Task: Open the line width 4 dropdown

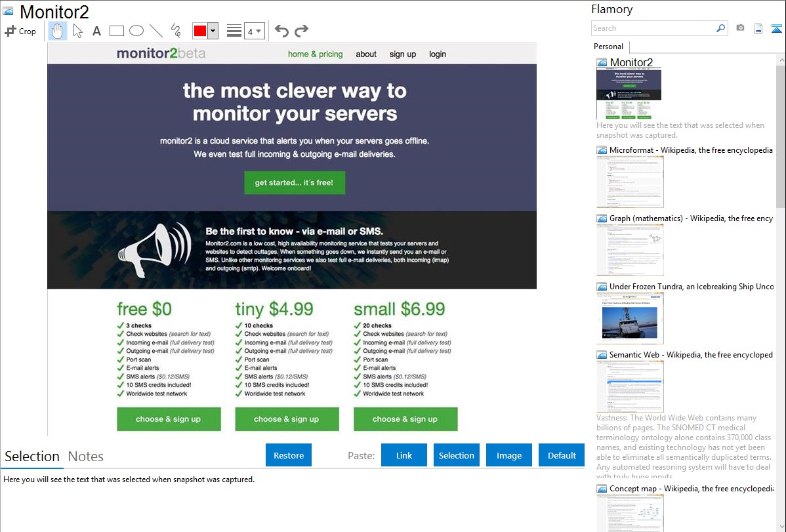Action: [x=255, y=31]
